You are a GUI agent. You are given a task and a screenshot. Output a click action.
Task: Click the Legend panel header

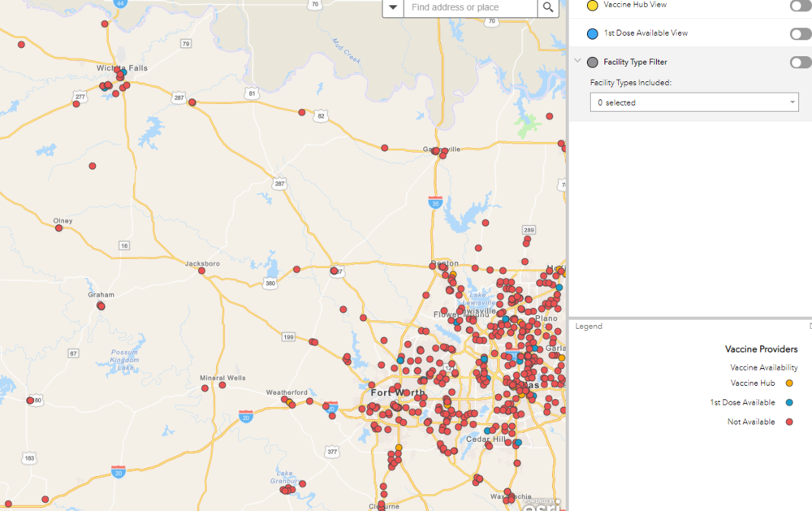pyautogui.click(x=590, y=327)
